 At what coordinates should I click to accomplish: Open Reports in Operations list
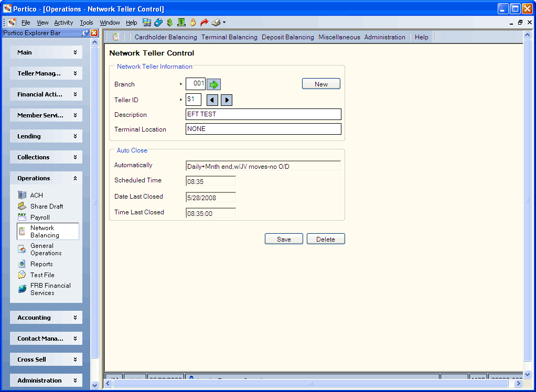pos(35,264)
